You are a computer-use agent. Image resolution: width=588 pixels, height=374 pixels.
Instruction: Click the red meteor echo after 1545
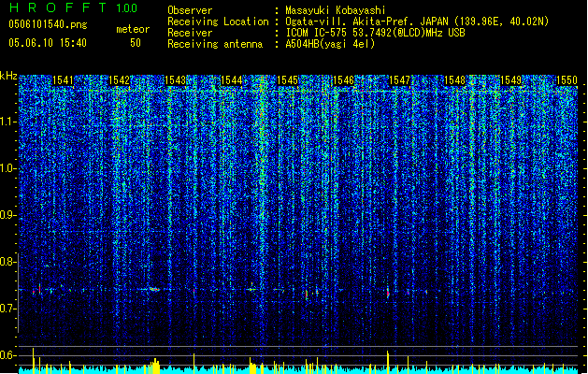[x=307, y=295]
